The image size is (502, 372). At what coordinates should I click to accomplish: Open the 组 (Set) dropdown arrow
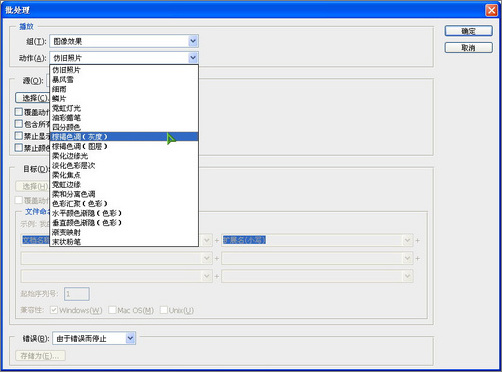pyautogui.click(x=193, y=41)
